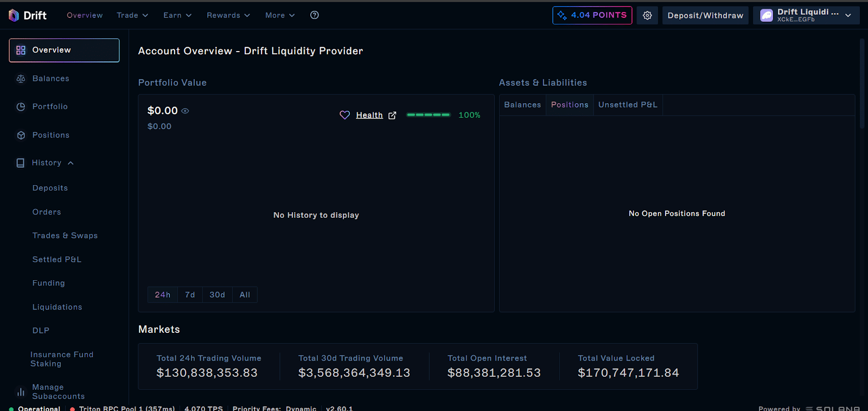Toggle portfolio value visibility eye icon
868x411 pixels.
tap(185, 111)
